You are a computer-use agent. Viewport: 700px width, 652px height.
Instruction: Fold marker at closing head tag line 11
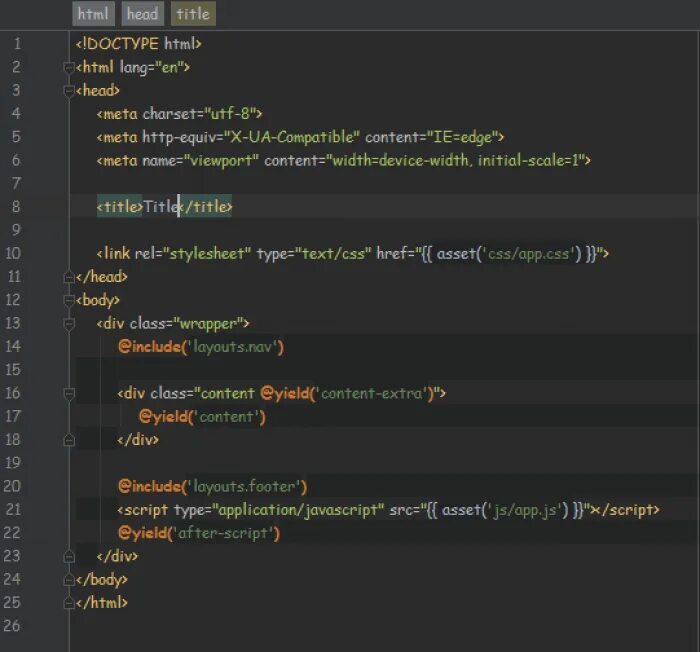pyautogui.click(x=69, y=277)
